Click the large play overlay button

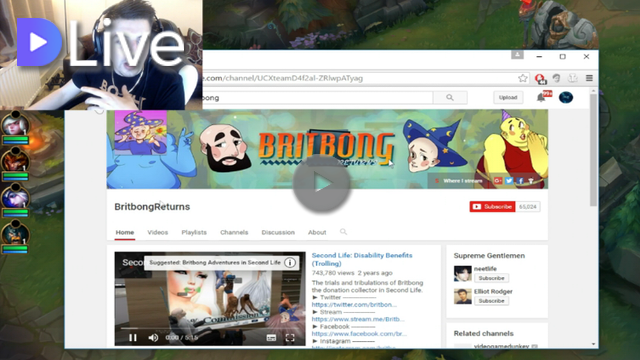pos(322,184)
